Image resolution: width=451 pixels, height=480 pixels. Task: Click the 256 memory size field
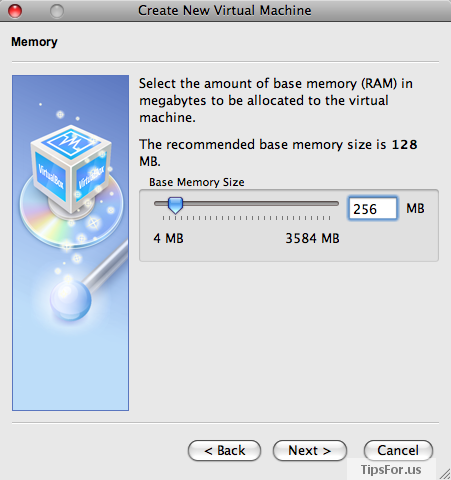pyautogui.click(x=373, y=208)
